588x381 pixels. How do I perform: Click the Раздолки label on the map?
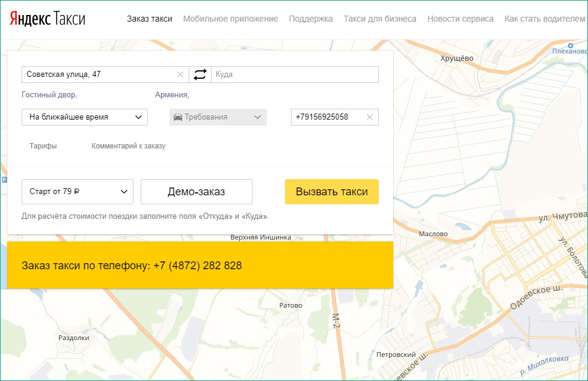point(74,338)
